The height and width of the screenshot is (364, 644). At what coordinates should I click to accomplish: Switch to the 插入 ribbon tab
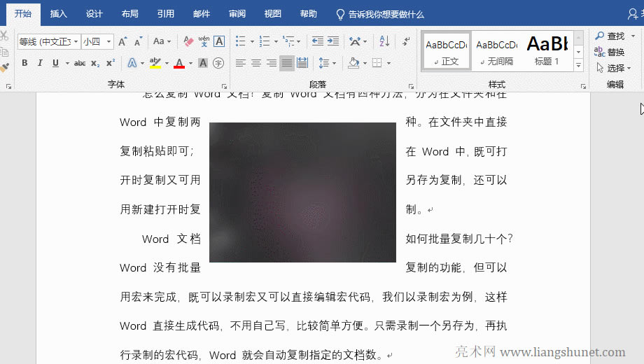(x=59, y=14)
